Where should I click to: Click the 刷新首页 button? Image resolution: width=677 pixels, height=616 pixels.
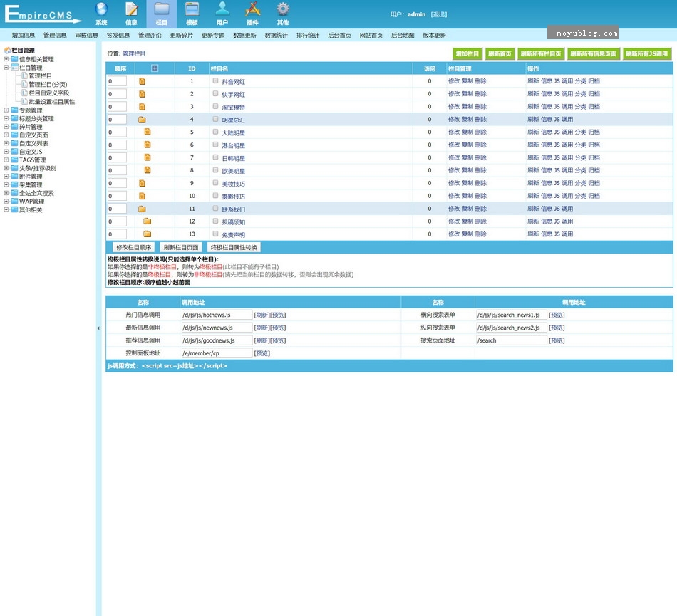(x=500, y=54)
